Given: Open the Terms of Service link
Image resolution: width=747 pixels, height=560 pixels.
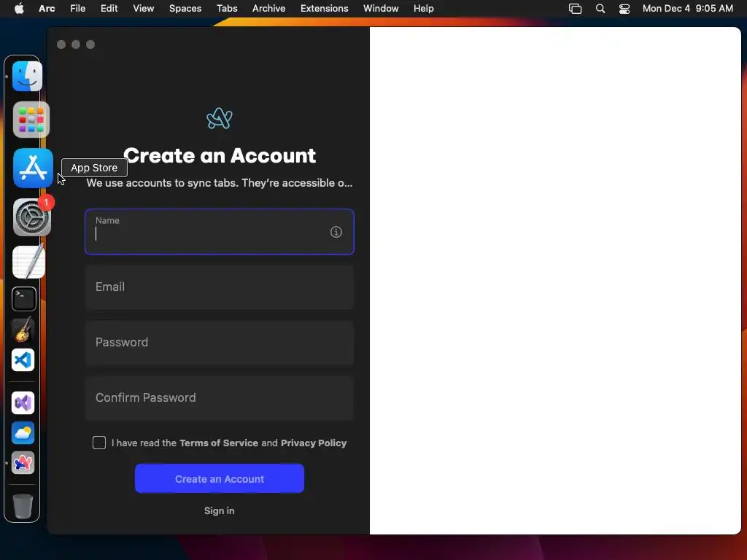Looking at the screenshot, I should (x=219, y=443).
